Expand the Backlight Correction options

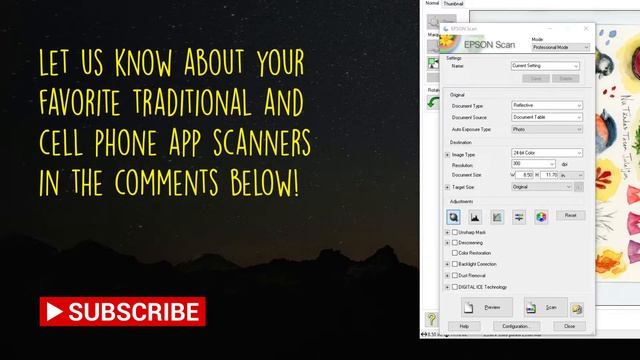coord(447,264)
